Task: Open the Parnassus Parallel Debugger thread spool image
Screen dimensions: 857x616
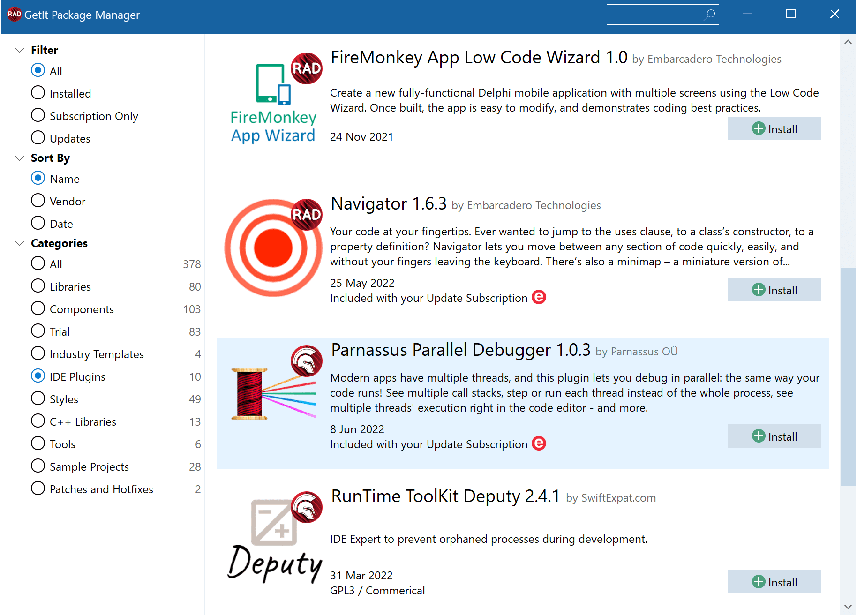Action: (x=273, y=394)
